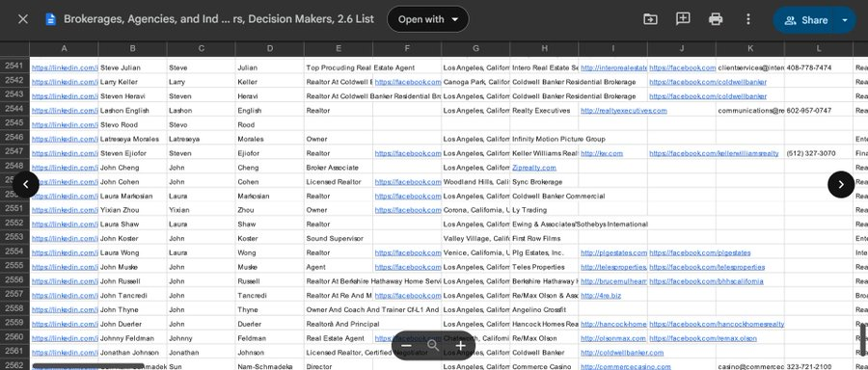Open the olsonremax.com link
Screen dimensions: 868x370
tap(612, 338)
